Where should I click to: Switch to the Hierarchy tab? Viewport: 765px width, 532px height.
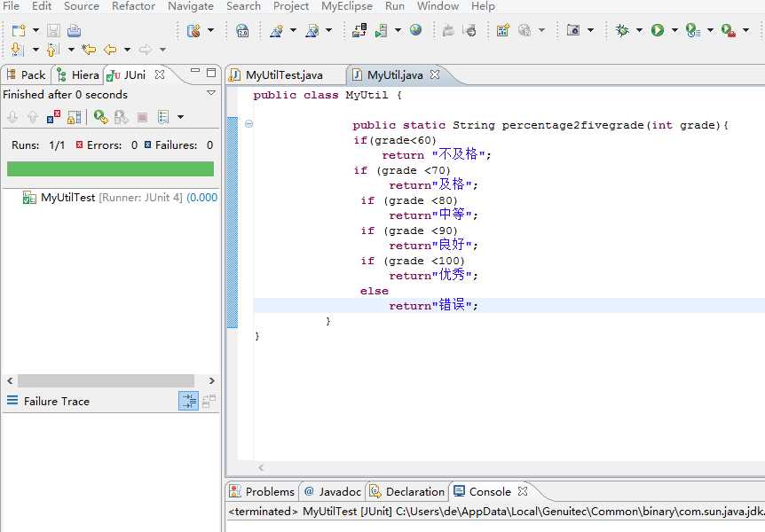tap(78, 75)
